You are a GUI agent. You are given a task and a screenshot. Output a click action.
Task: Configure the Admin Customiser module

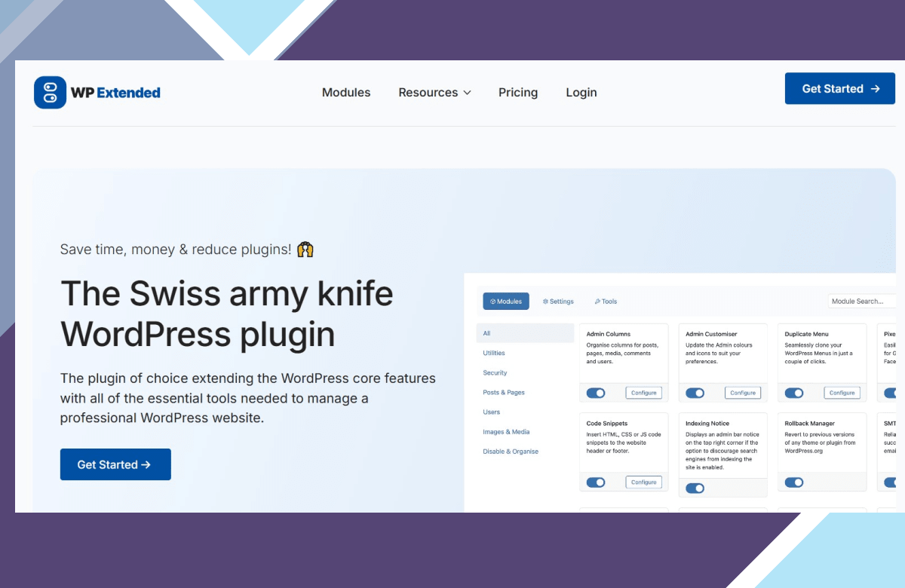click(x=743, y=393)
